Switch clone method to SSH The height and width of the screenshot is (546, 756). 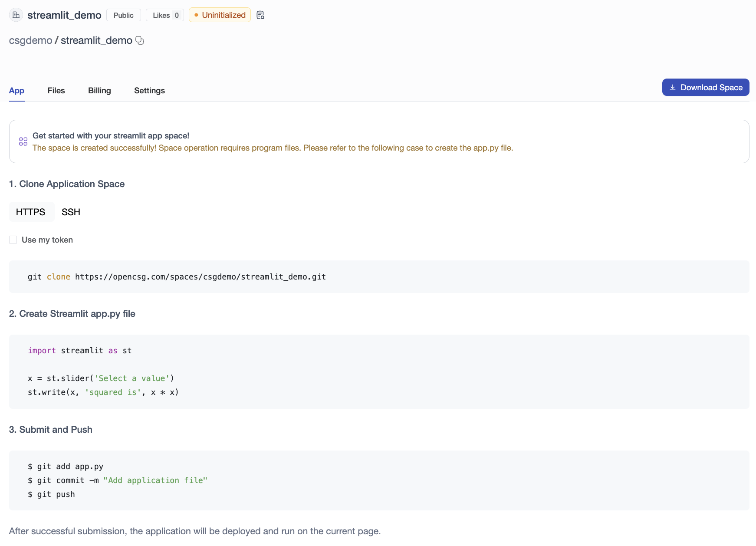coord(71,212)
